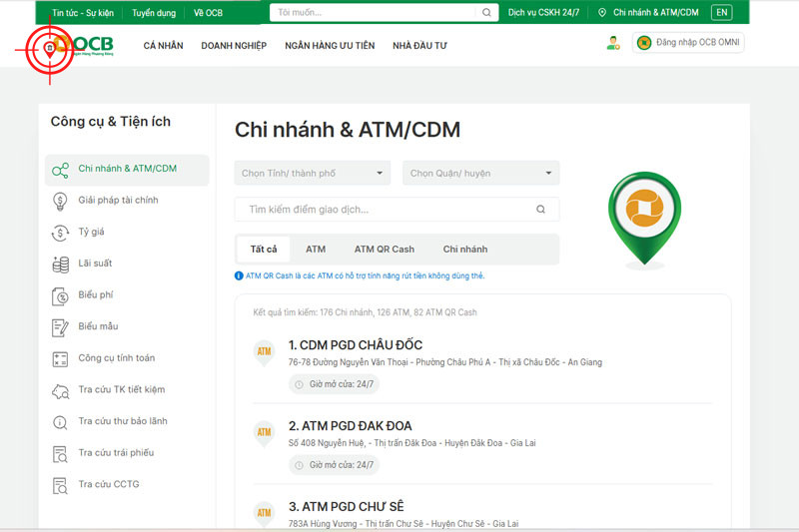Click the Biểu phí percent document icon
The image size is (799, 532).
click(60, 296)
